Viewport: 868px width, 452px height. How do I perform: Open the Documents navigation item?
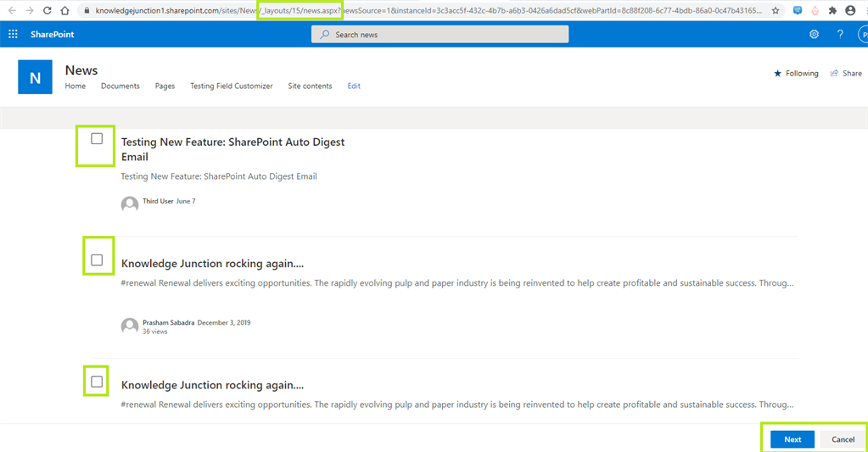(120, 86)
